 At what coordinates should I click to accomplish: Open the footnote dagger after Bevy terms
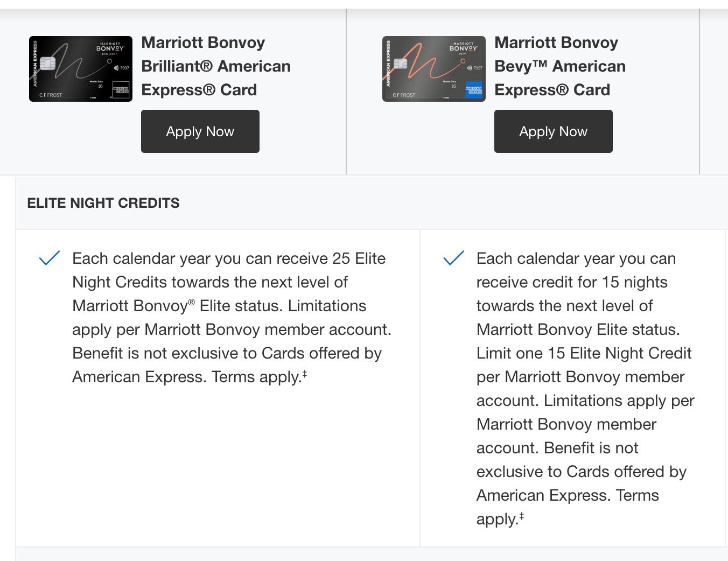(521, 516)
